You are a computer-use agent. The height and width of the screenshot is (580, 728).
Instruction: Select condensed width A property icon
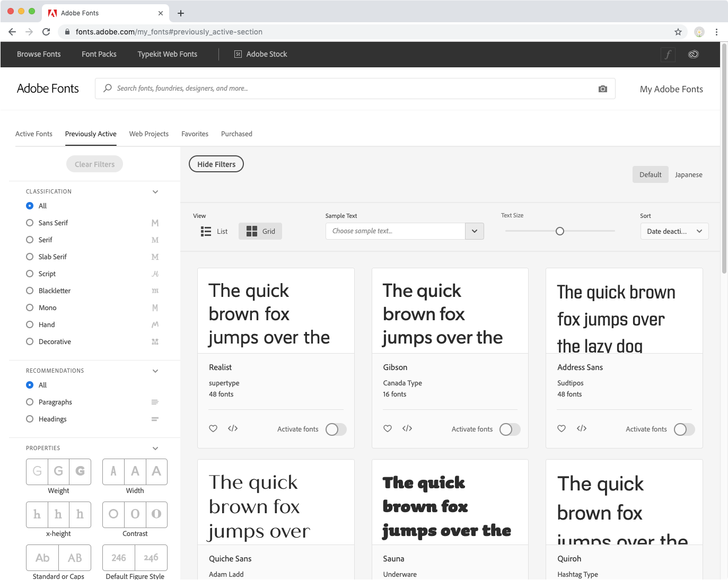click(x=113, y=471)
